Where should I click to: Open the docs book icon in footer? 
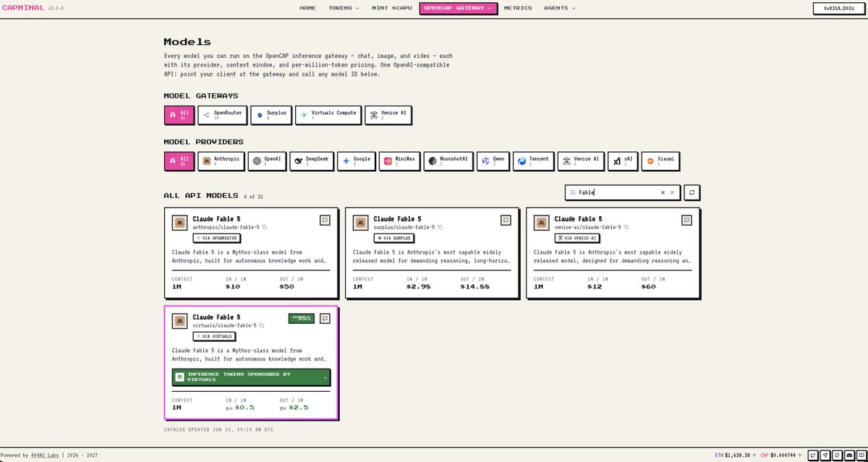tap(861, 455)
